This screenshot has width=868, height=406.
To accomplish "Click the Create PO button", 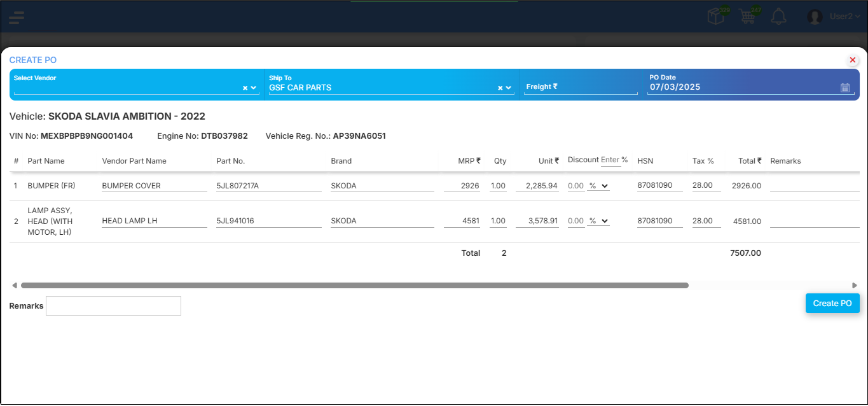I will coord(832,304).
